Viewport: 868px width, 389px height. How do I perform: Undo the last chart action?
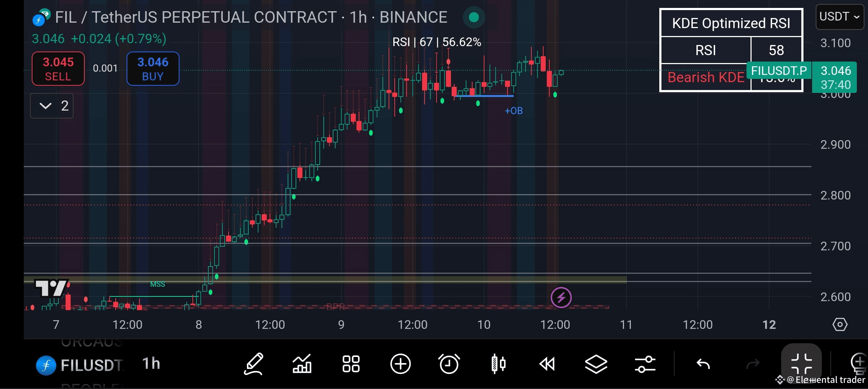(x=703, y=364)
